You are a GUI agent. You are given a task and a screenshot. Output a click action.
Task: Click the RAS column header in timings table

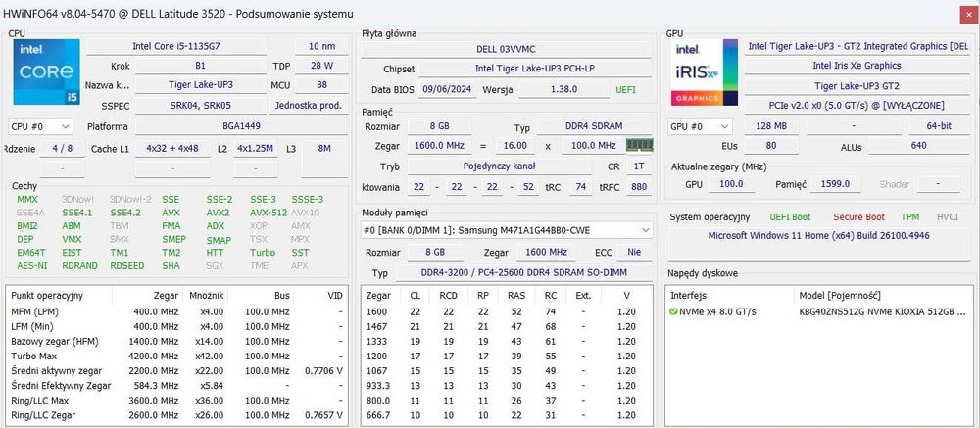[x=515, y=296]
